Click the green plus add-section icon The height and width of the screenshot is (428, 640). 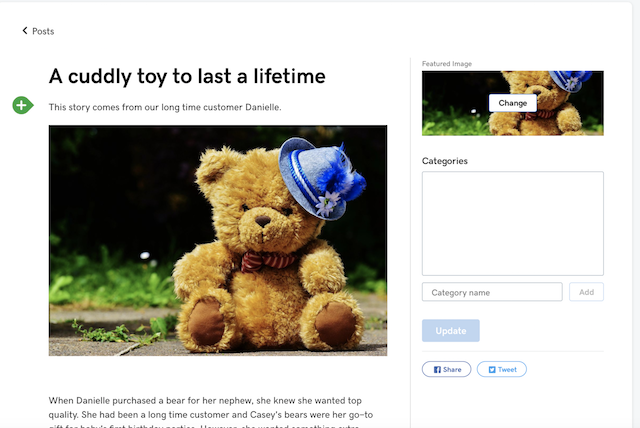pyautogui.click(x=22, y=105)
